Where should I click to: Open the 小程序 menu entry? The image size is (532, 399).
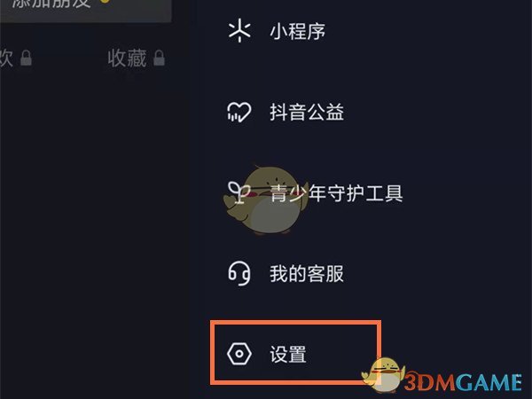coord(298,31)
